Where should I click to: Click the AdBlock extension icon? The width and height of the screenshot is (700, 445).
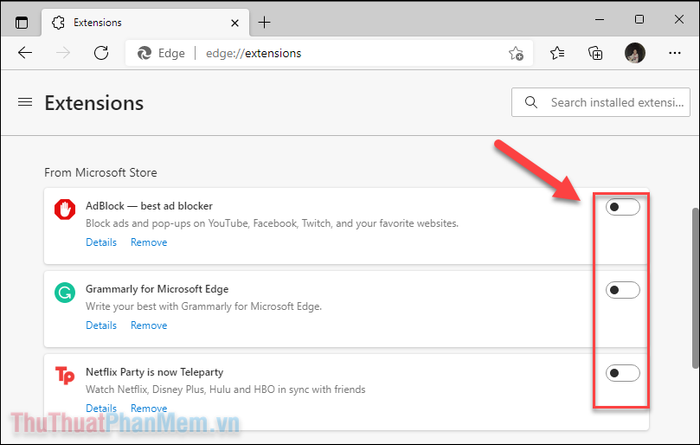pyautogui.click(x=65, y=210)
